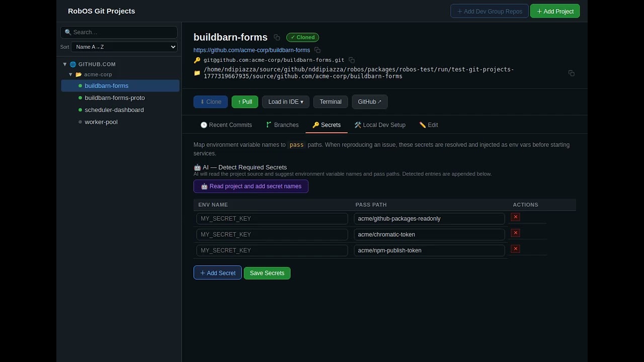The height and width of the screenshot is (362, 644).
Task: Click the local /home/ndipiazza path text
Action: click(359, 73)
